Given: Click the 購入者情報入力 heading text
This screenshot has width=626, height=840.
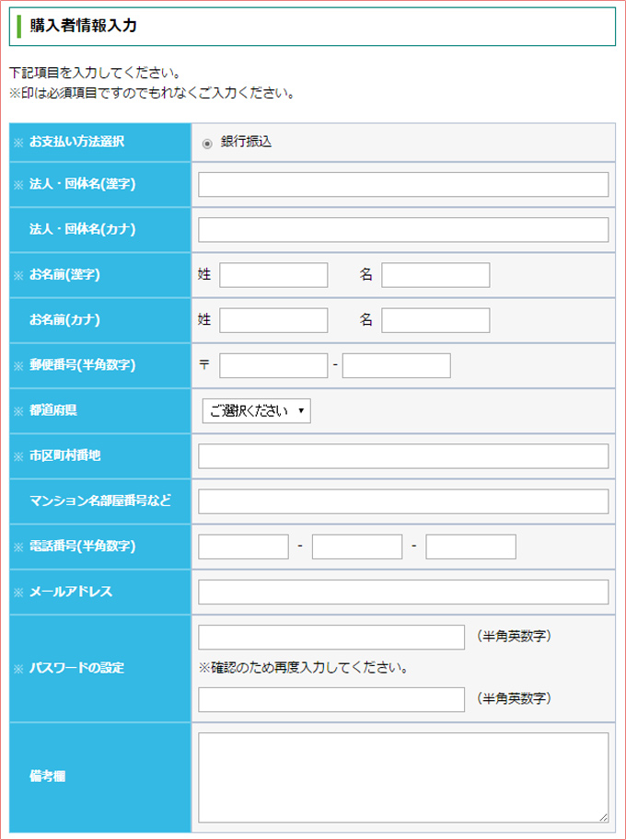Looking at the screenshot, I should click(83, 26).
